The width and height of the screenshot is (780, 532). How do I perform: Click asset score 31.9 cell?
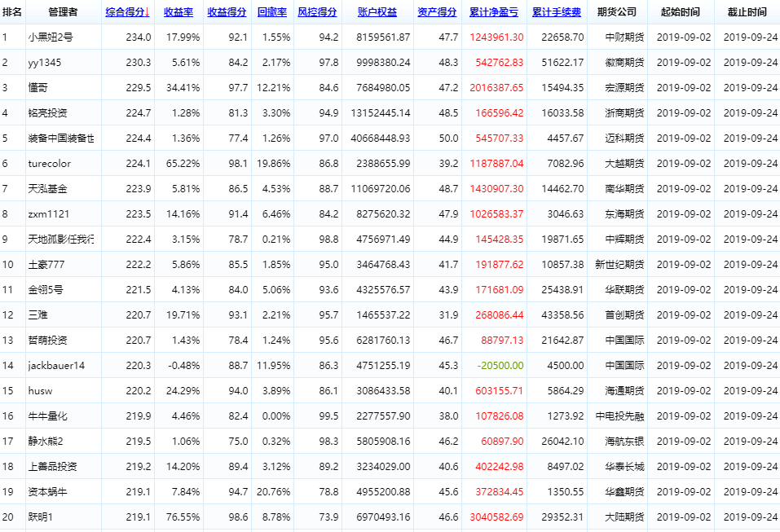click(x=449, y=315)
